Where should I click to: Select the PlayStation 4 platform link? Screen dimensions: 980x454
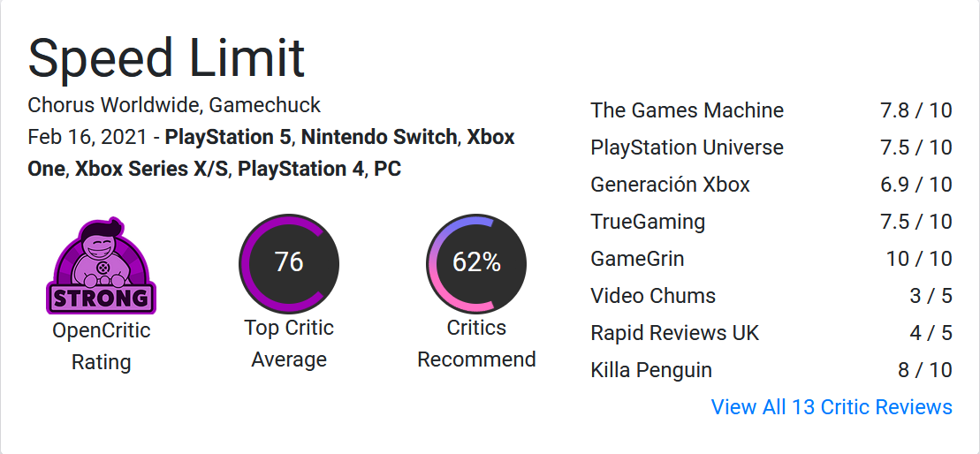click(x=300, y=168)
